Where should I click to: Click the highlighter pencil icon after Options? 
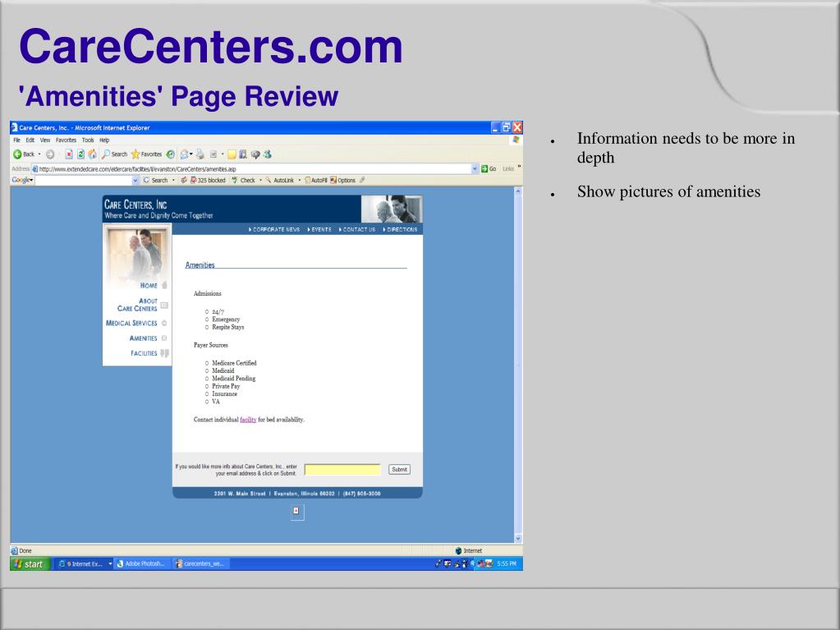click(363, 180)
